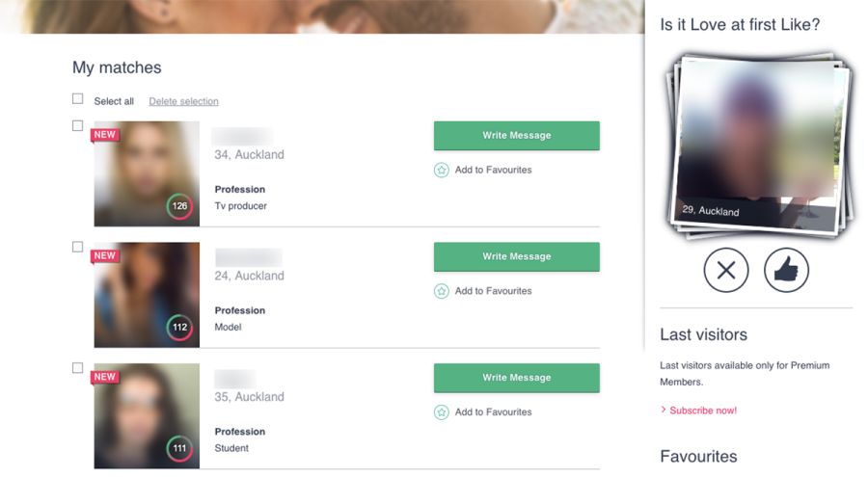This screenshot has height=477, width=868.
Task: Toggle the Select all checkbox
Action: 78,98
